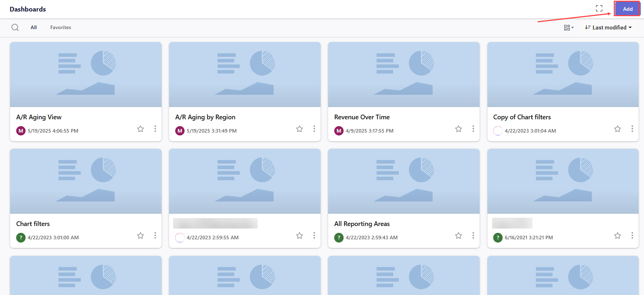This screenshot has width=644, height=295.
Task: Click the date 6/16/2021 3:21:21 PM
Action: click(x=529, y=238)
